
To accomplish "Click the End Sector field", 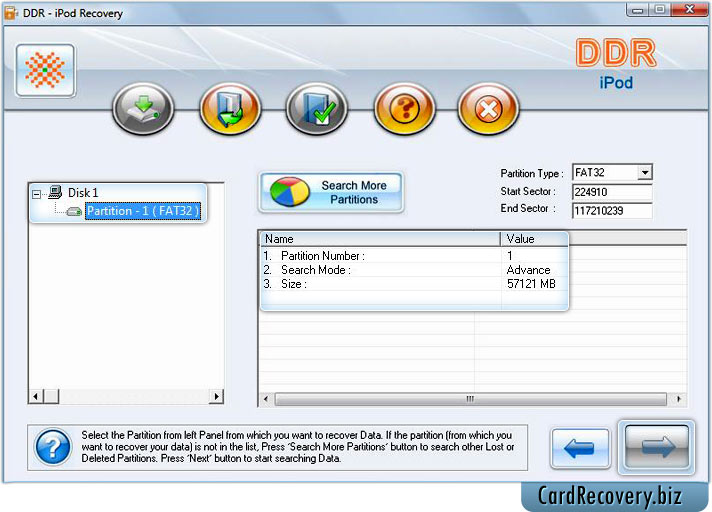I will (x=612, y=211).
